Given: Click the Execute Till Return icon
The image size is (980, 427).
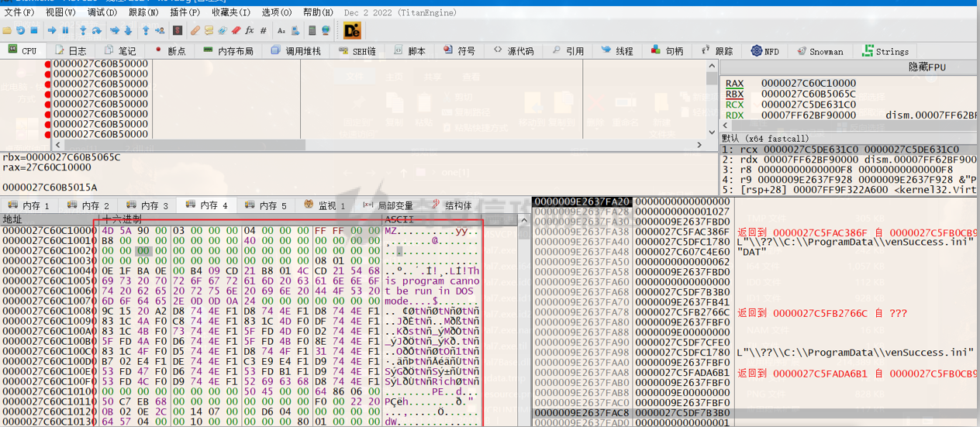Looking at the screenshot, I should click(146, 30).
